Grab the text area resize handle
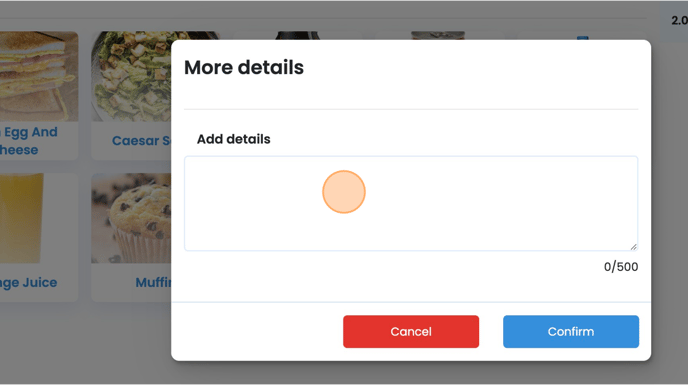 click(x=634, y=247)
